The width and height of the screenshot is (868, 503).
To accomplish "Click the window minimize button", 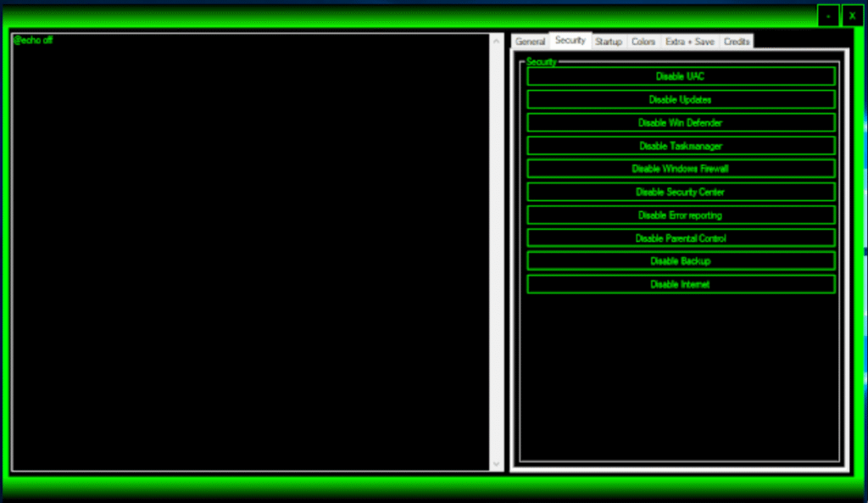I will point(827,15).
